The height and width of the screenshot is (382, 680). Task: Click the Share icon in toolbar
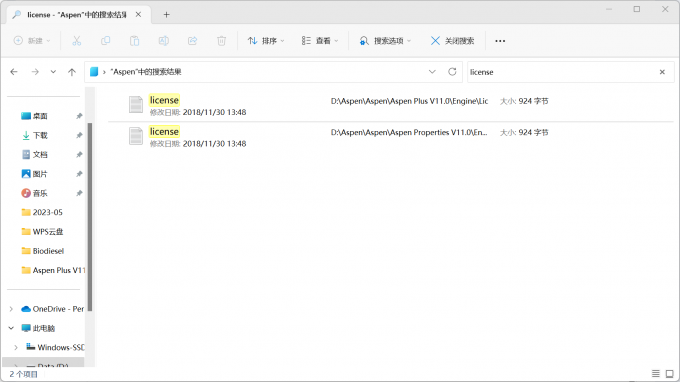(x=193, y=41)
